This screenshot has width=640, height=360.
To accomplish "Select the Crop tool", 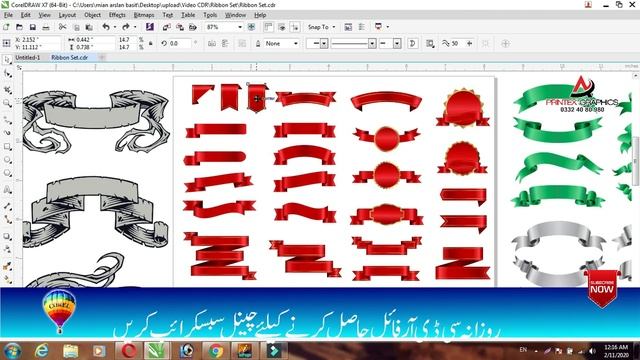I will tap(7, 89).
